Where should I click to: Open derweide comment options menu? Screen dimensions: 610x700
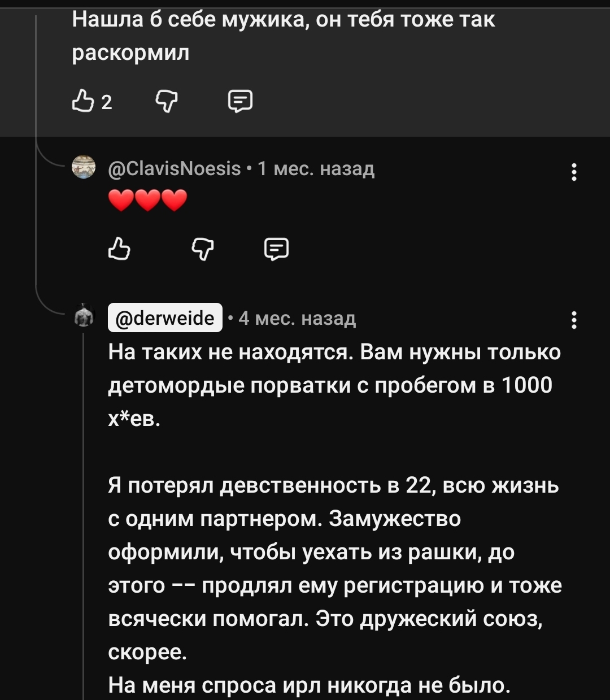coord(574,320)
